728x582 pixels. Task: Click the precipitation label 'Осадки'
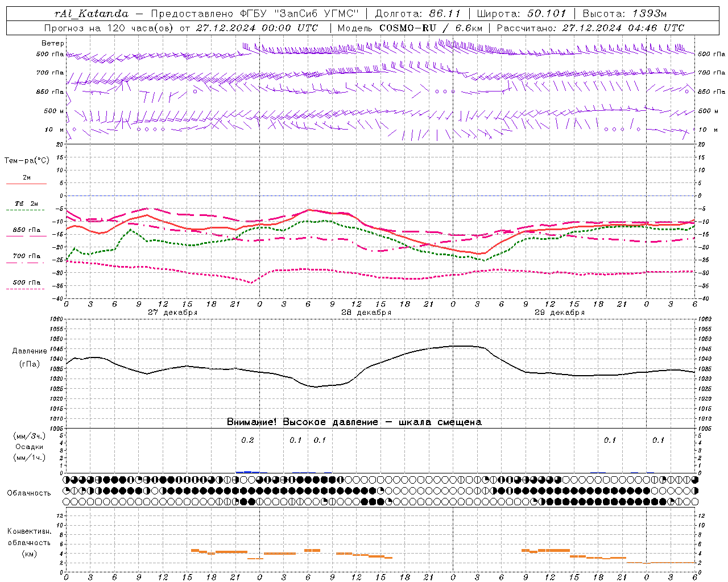(x=29, y=447)
